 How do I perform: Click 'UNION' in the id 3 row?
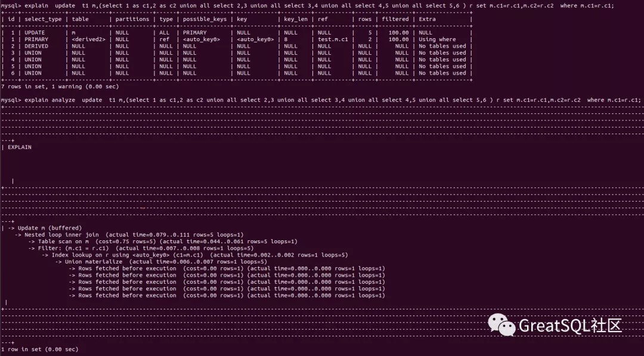33,53
